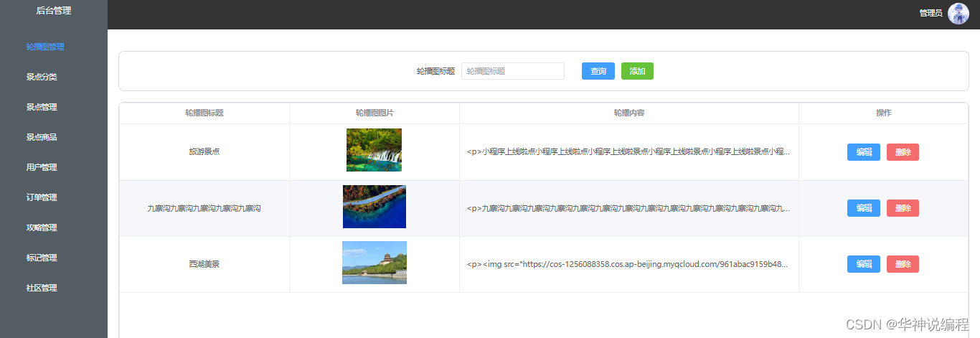Click the 管理员 username label
This screenshot has height=338, width=980.
pos(930,14)
